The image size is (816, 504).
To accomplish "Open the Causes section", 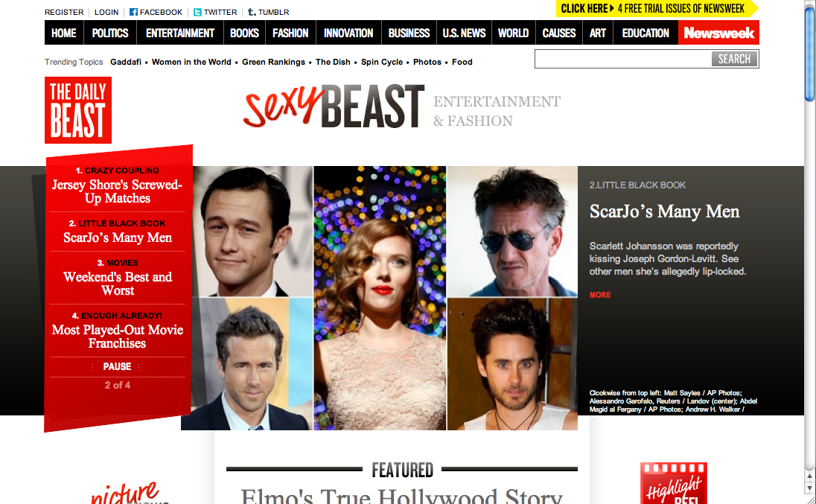I will (559, 33).
